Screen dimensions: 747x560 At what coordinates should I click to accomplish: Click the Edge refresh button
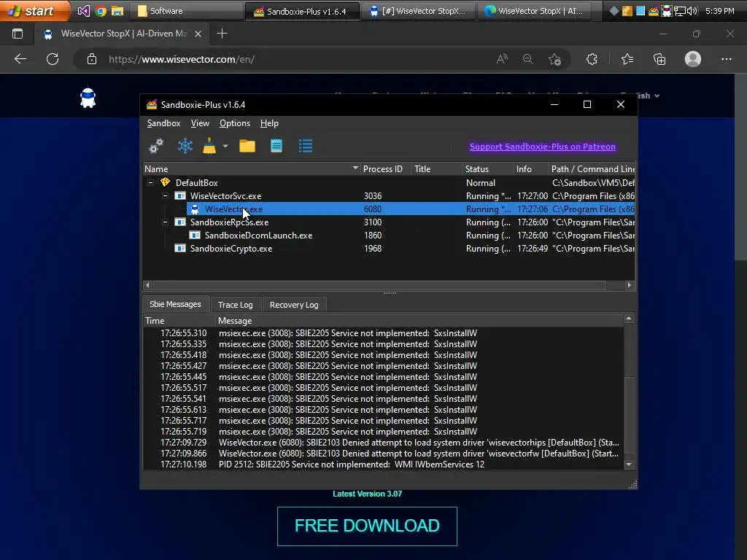point(53,59)
